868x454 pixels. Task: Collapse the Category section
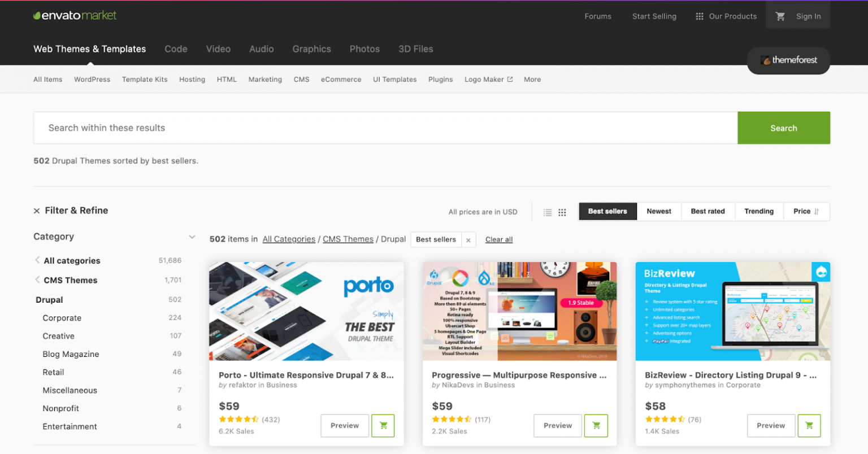[x=192, y=237]
